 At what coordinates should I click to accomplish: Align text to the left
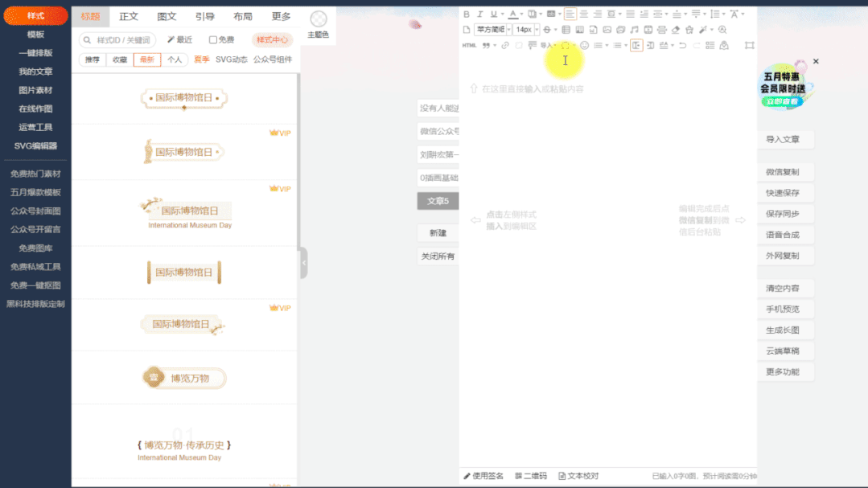point(570,14)
